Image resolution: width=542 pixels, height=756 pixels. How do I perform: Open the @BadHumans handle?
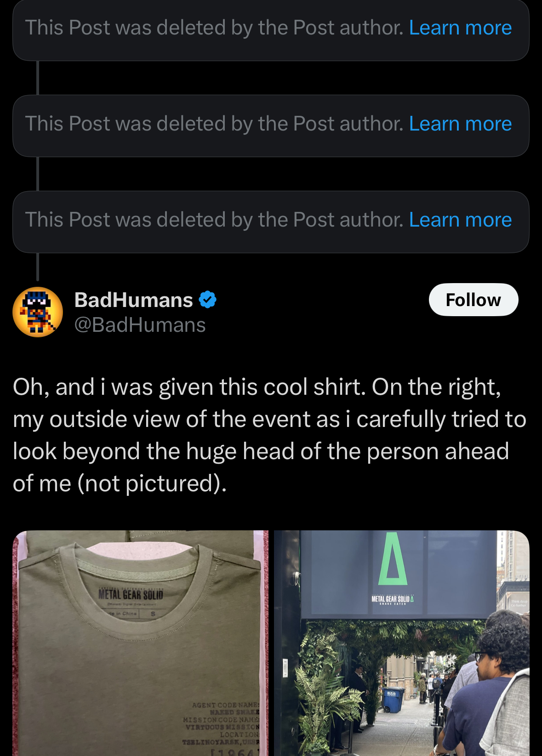tap(140, 325)
